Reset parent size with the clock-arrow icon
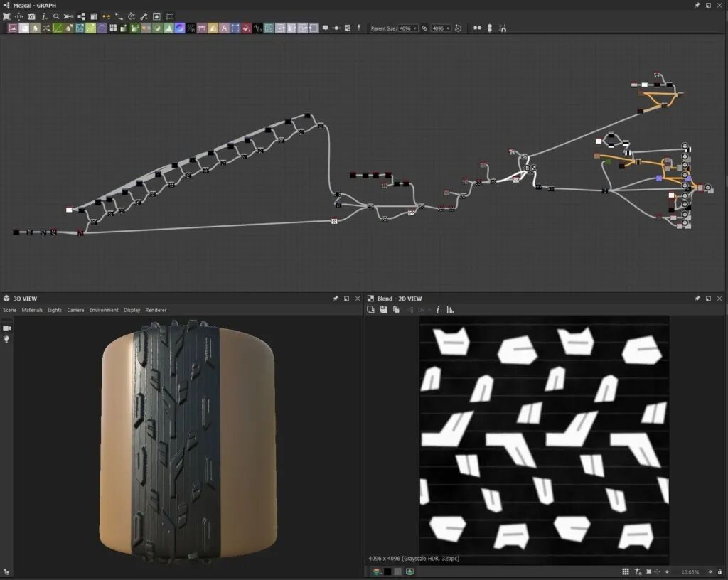 (x=459, y=28)
